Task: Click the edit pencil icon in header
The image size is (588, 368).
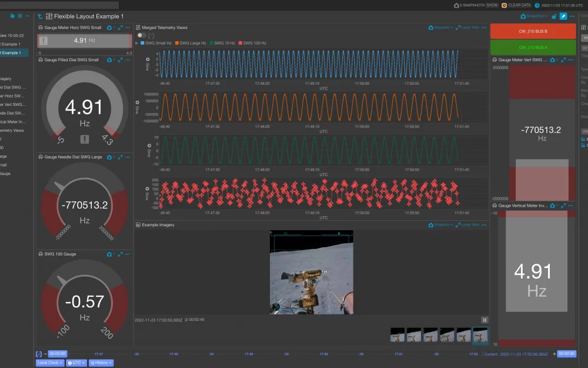Action: [563, 16]
